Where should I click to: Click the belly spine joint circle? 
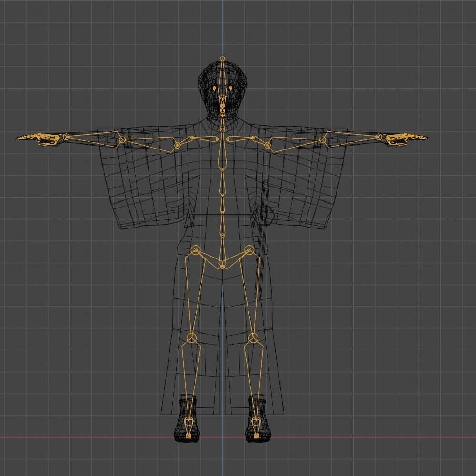coord(222,235)
